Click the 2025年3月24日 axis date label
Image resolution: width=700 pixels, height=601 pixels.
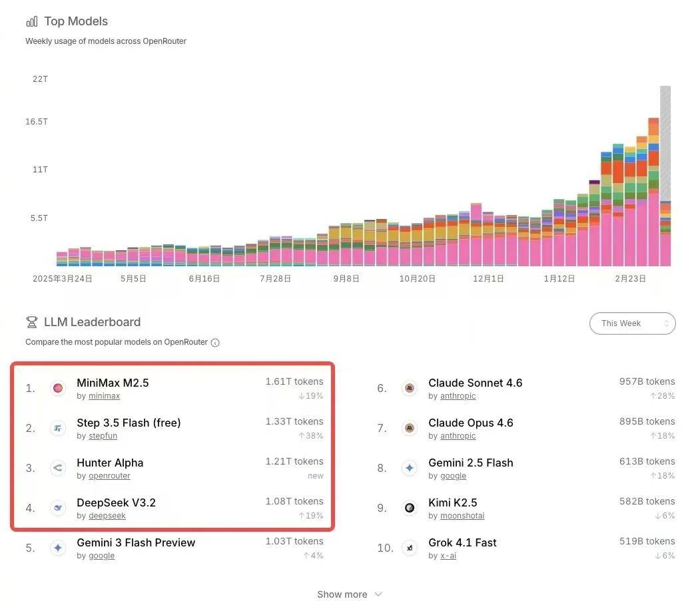63,279
